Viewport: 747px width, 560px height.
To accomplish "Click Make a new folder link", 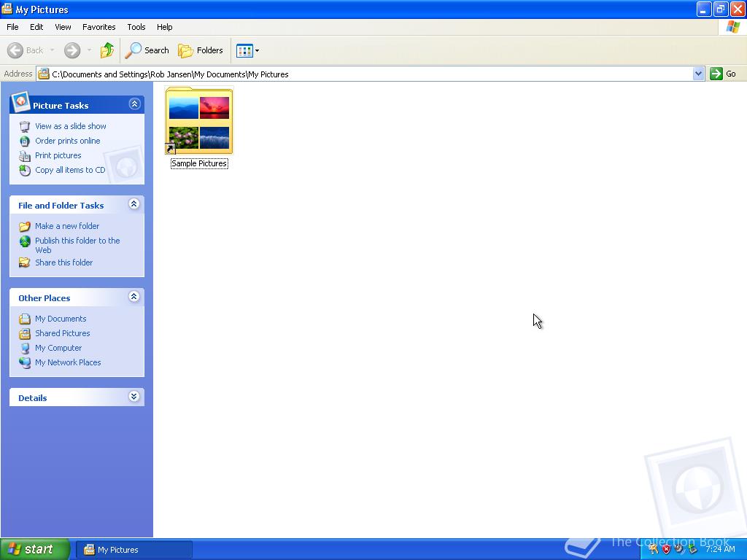I will click(67, 226).
